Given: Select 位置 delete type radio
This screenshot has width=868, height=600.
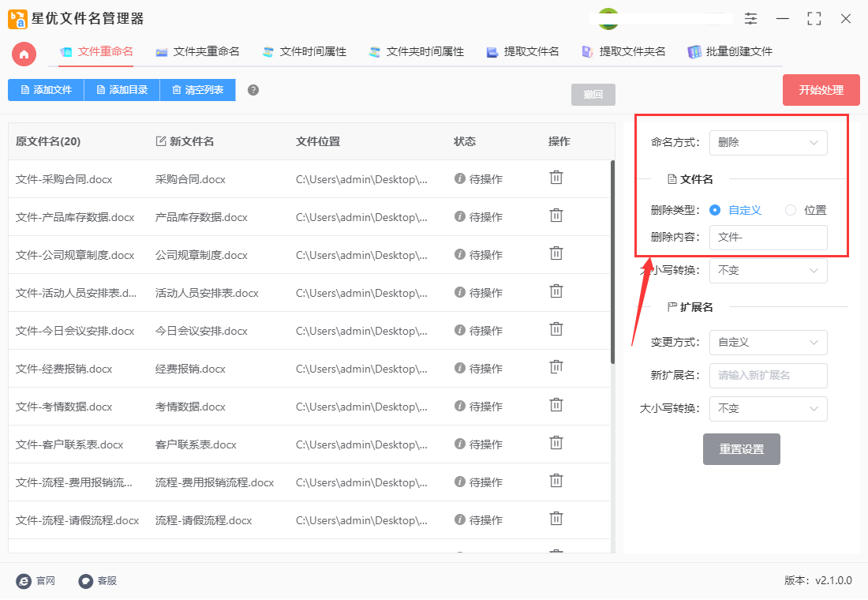Looking at the screenshot, I should pos(791,211).
